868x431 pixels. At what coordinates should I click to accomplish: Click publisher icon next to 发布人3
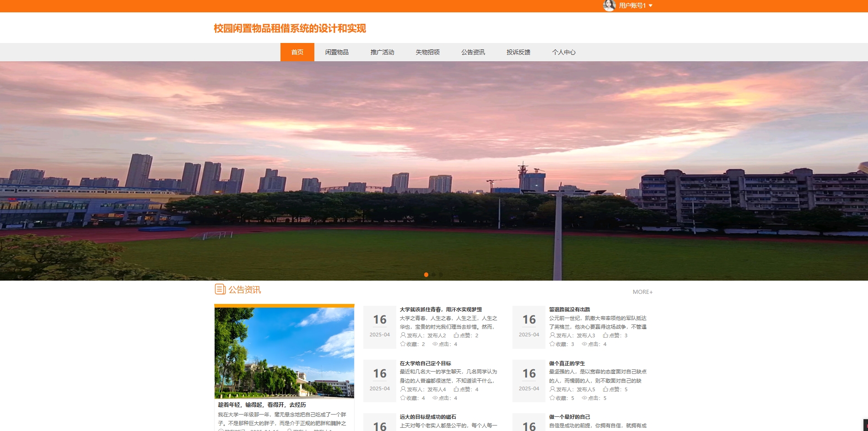[x=552, y=335]
